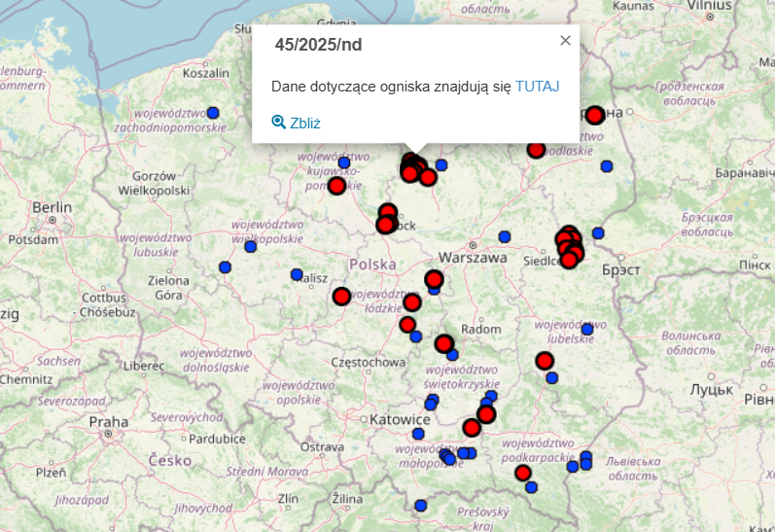Select blue marker east of podlaskie label
Image resolution: width=775 pixels, height=532 pixels.
coord(607,166)
